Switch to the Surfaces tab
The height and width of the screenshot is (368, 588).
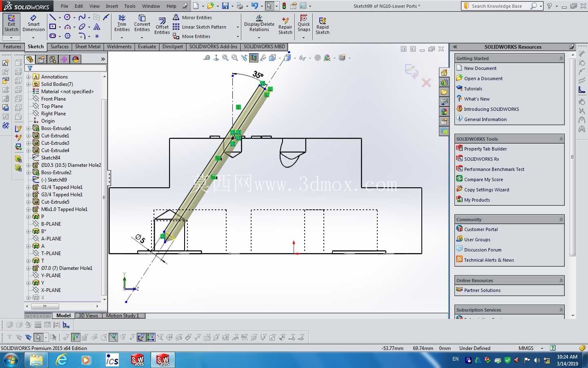coord(60,47)
